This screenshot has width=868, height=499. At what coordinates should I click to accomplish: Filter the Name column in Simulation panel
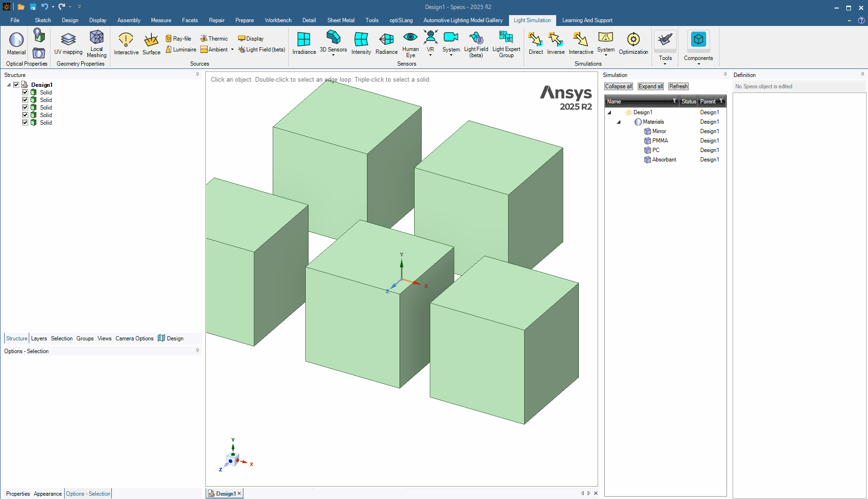click(x=675, y=101)
